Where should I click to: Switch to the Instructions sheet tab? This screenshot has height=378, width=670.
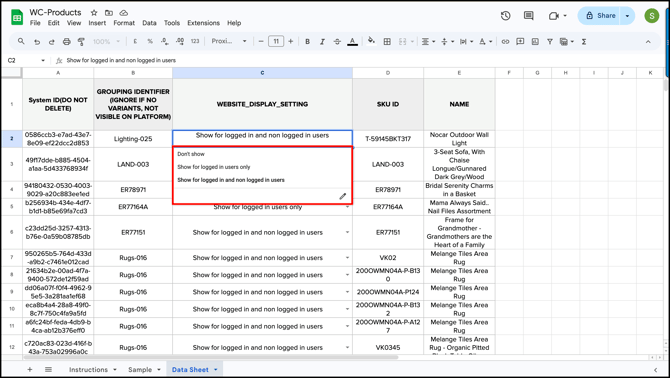[x=88, y=369]
